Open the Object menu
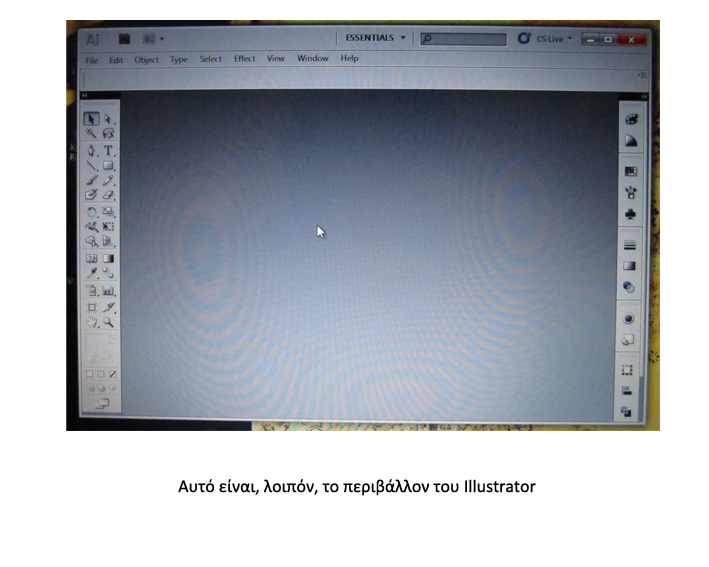 (x=147, y=60)
